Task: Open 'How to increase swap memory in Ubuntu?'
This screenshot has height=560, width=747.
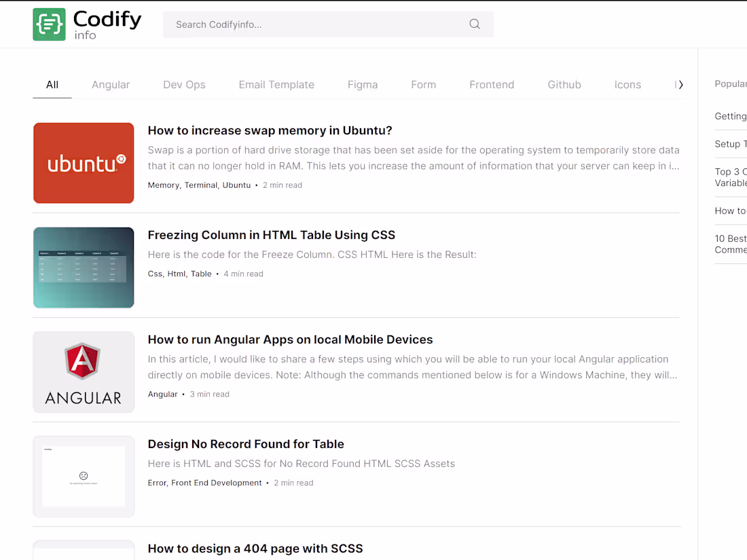Action: (x=270, y=130)
